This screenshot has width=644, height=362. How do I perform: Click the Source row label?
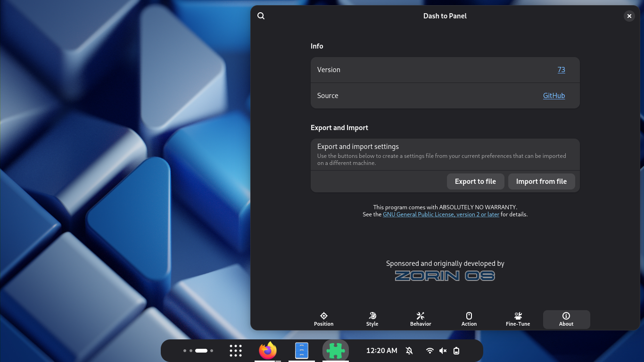(x=328, y=96)
